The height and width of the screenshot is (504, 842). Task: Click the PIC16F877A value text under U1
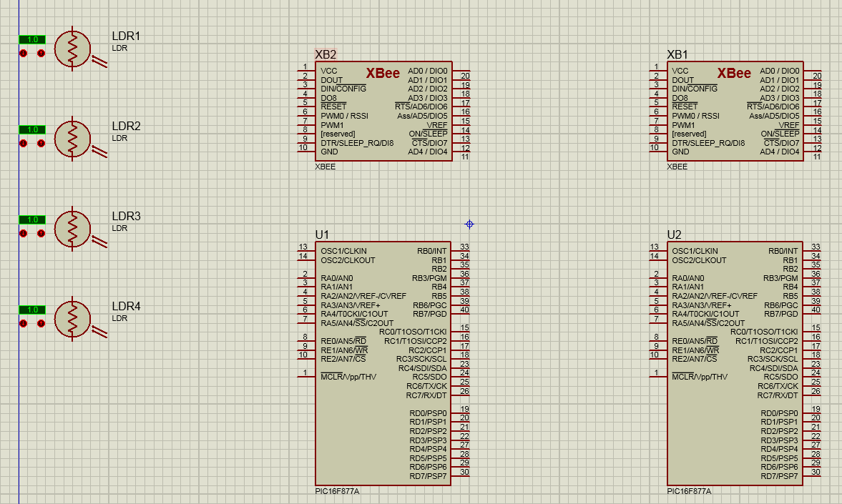[x=337, y=491]
